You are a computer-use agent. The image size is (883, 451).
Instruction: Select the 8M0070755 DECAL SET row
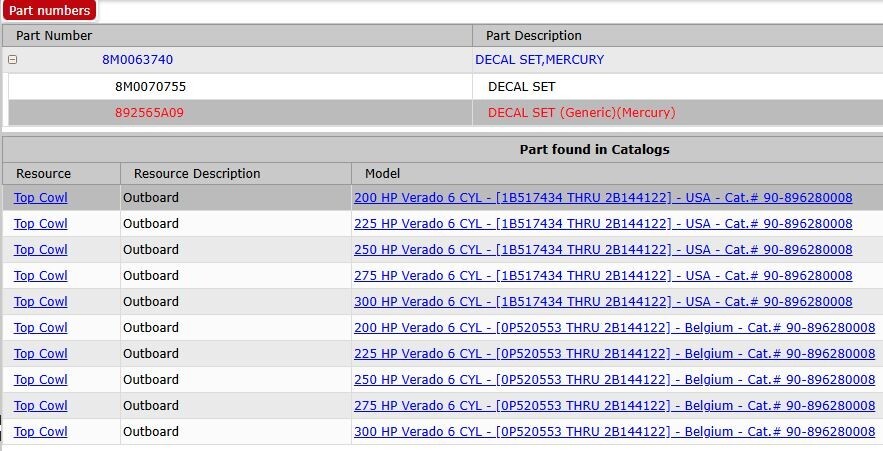tap(445, 86)
